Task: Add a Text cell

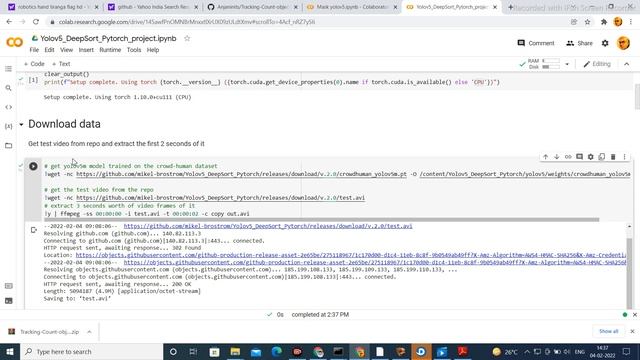Action: coord(61,64)
